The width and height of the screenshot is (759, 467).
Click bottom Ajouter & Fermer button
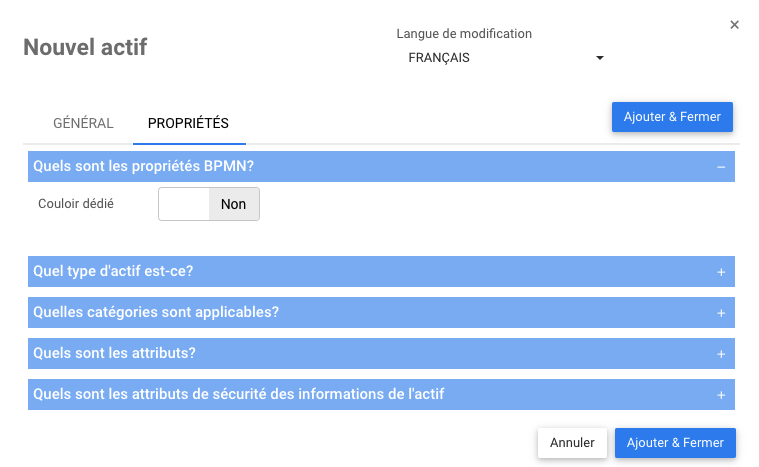point(675,442)
